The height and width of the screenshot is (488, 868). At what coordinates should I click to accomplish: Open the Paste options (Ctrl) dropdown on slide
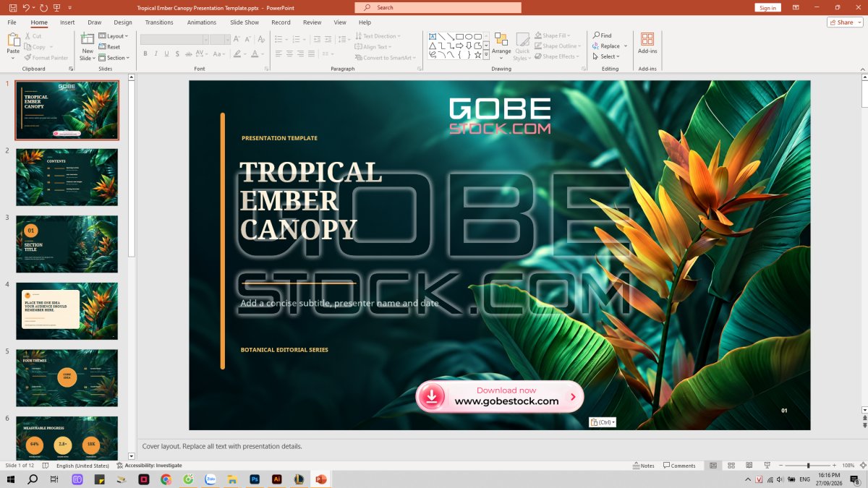point(603,422)
